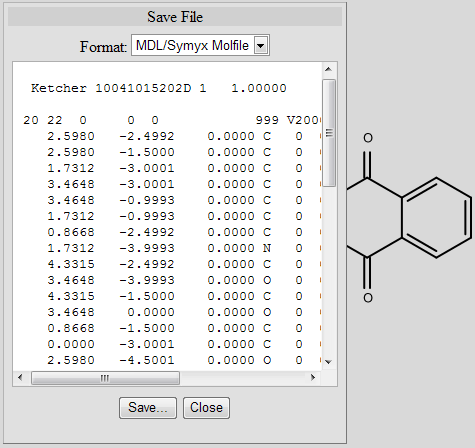Open the Format dropdown arrow
Image resolution: width=475 pixels, height=448 pixels.
tap(261, 45)
